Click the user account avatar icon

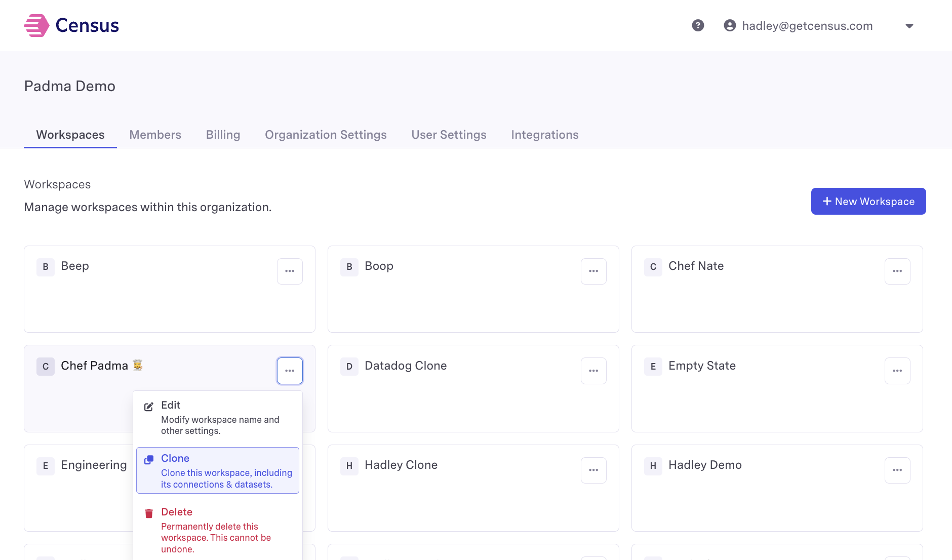coord(730,25)
